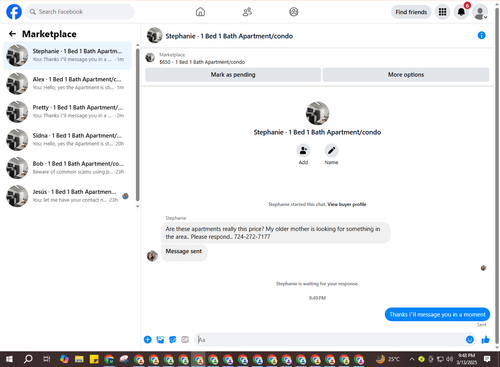
Task: Open File Explorer from the taskbar
Action: coord(79,359)
